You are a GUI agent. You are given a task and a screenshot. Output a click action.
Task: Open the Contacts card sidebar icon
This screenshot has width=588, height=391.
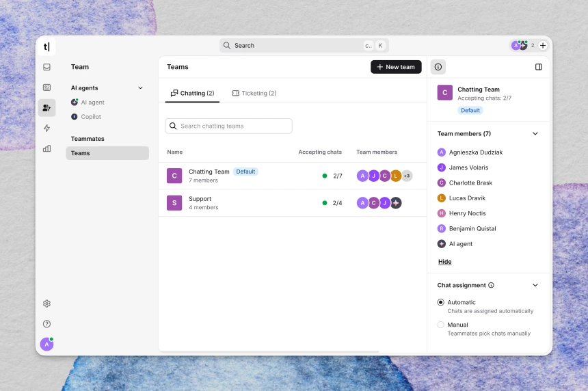[47, 87]
